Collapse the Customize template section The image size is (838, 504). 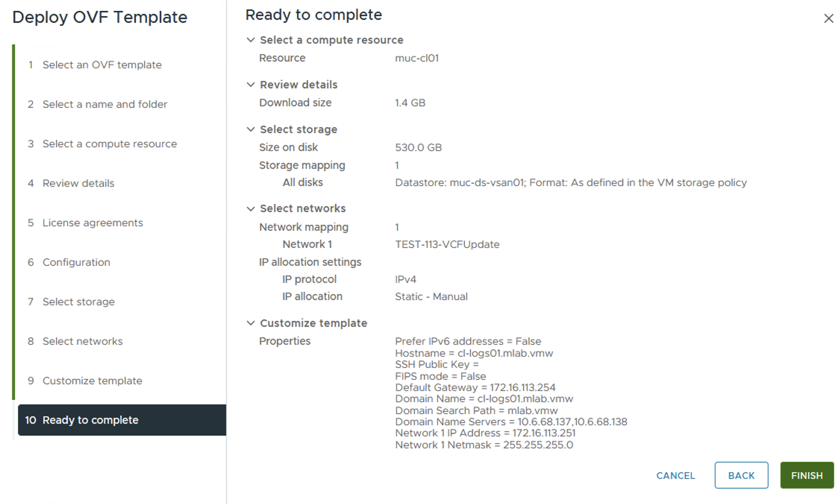251,323
